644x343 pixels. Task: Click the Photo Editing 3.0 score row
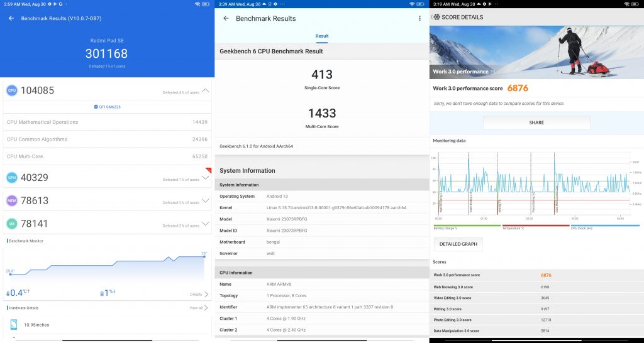pyautogui.click(x=536, y=320)
